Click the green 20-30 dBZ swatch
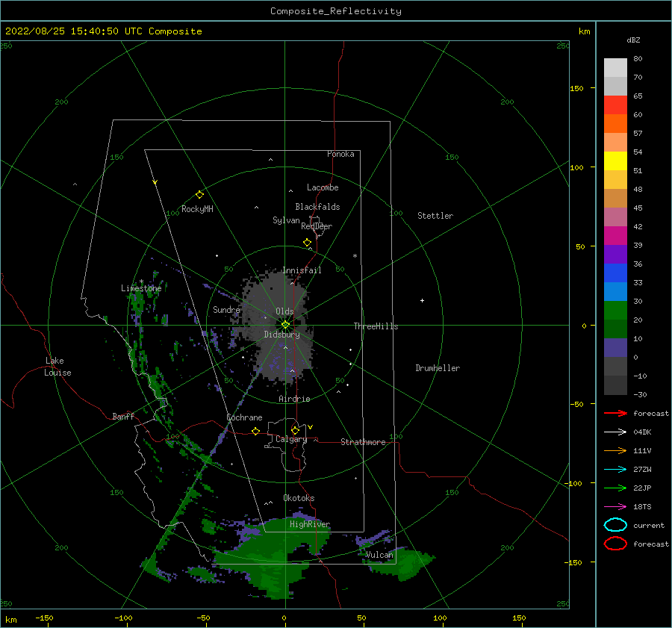The width and height of the screenshot is (672, 628). tap(615, 310)
